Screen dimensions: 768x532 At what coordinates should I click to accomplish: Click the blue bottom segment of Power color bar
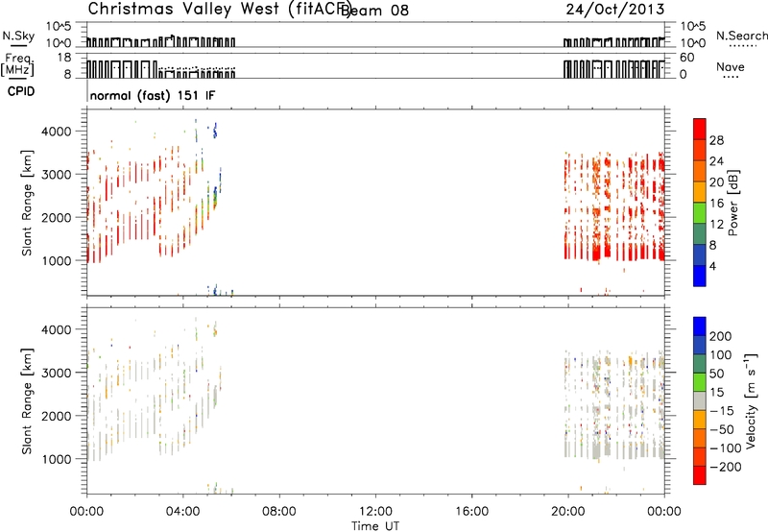tap(700, 276)
